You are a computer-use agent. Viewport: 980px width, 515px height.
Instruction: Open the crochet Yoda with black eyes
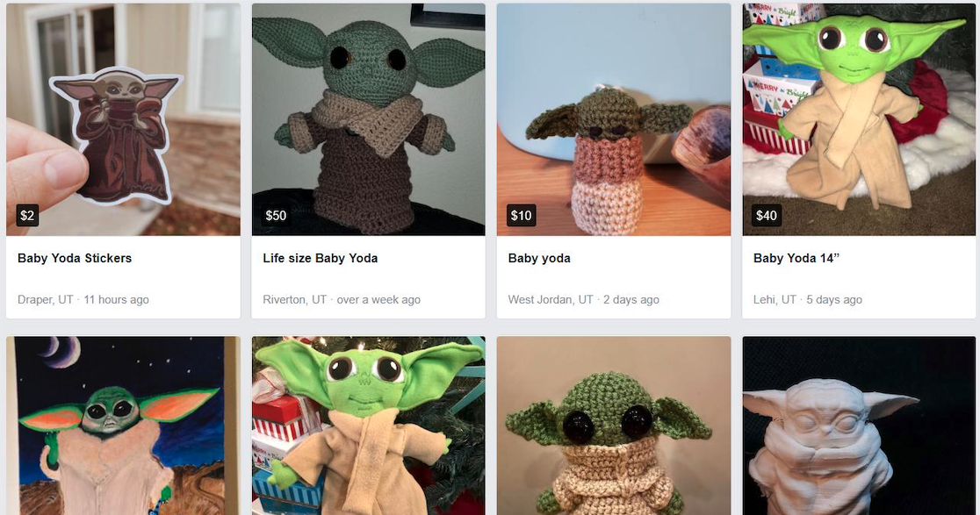coord(614,426)
